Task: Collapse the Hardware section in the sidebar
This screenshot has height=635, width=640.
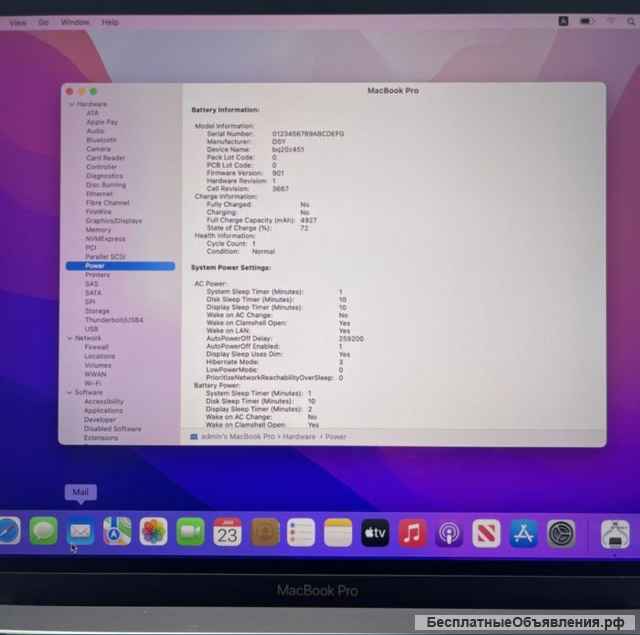Action: click(71, 104)
